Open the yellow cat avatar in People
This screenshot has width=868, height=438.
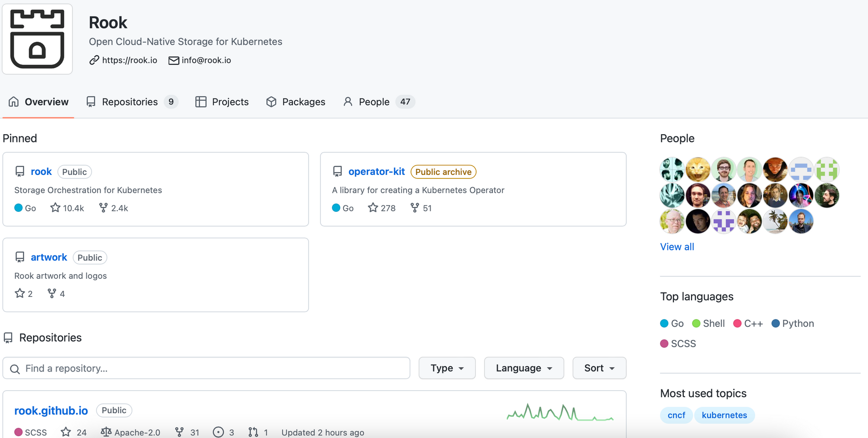(x=698, y=169)
